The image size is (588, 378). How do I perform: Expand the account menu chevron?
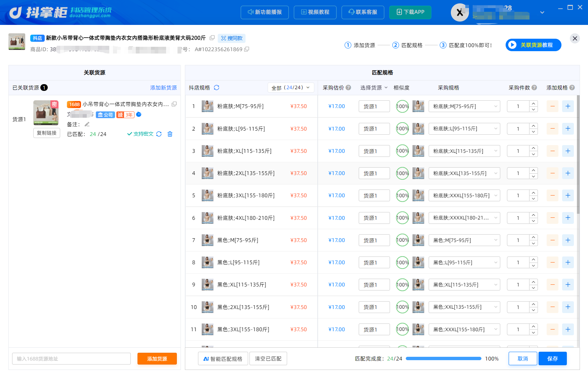pos(542,12)
